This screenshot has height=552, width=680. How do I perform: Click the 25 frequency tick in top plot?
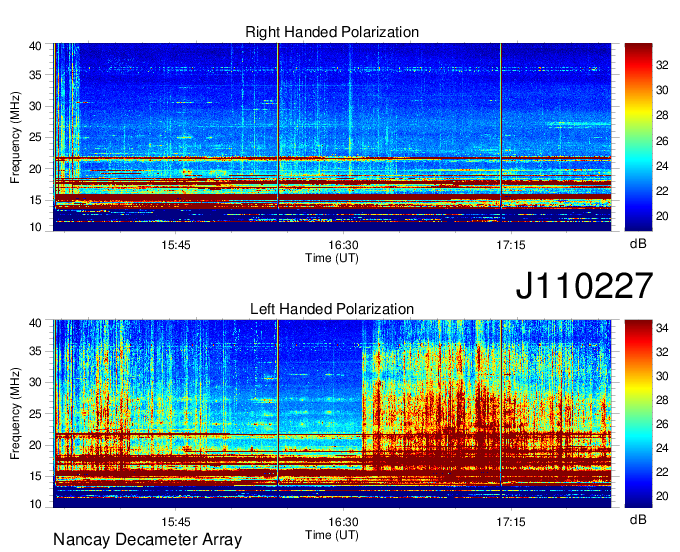36,137
